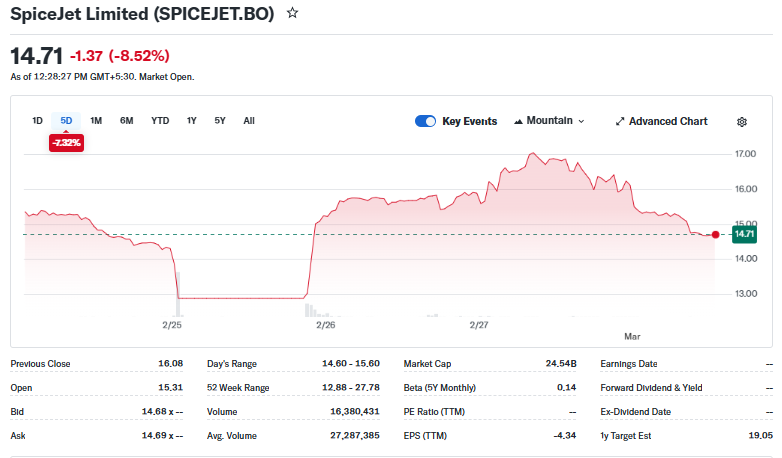This screenshot has width=782, height=458.
Task: Click the Day's Range value 14.60 - 15.60
Action: coord(351,363)
